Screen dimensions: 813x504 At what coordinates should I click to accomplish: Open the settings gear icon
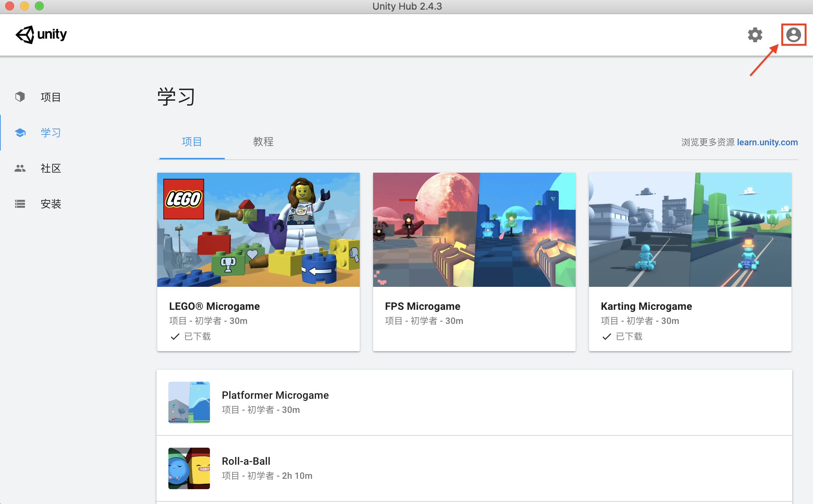(755, 35)
